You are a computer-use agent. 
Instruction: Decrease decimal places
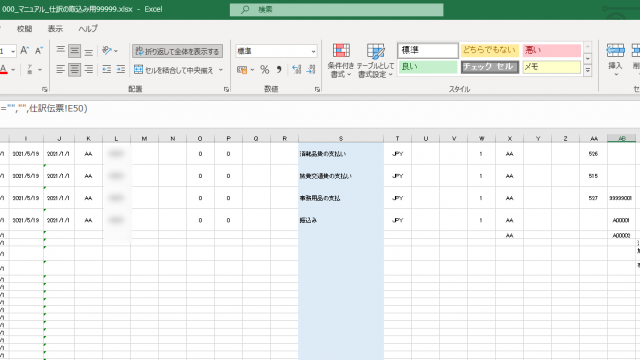pyautogui.click(x=311, y=70)
